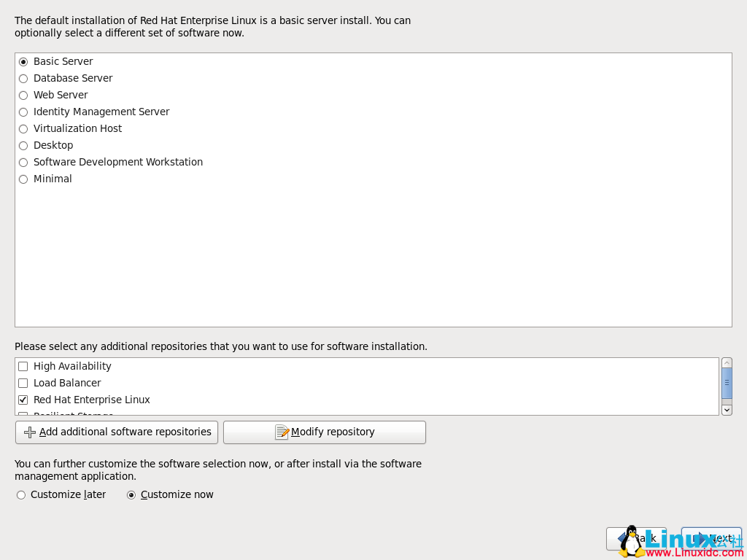Image resolution: width=747 pixels, height=560 pixels.
Task: Enable the Load Balancer repository
Action: 23,383
